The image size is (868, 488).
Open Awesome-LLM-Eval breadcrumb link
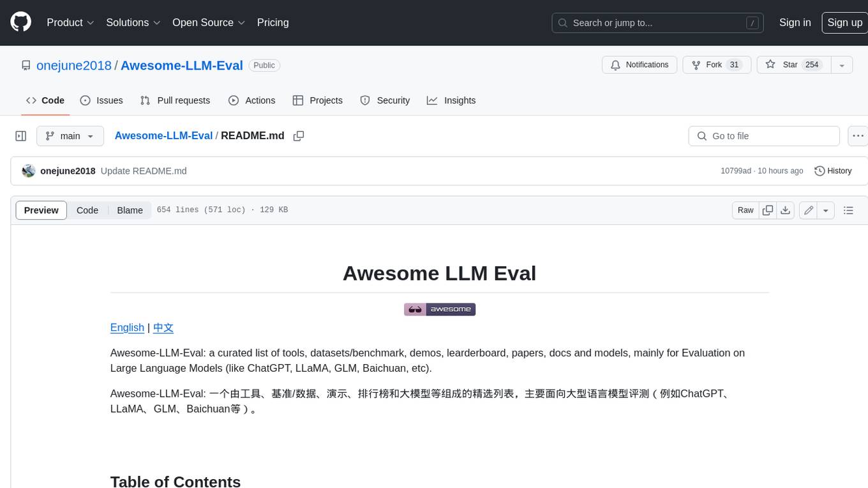tap(163, 135)
